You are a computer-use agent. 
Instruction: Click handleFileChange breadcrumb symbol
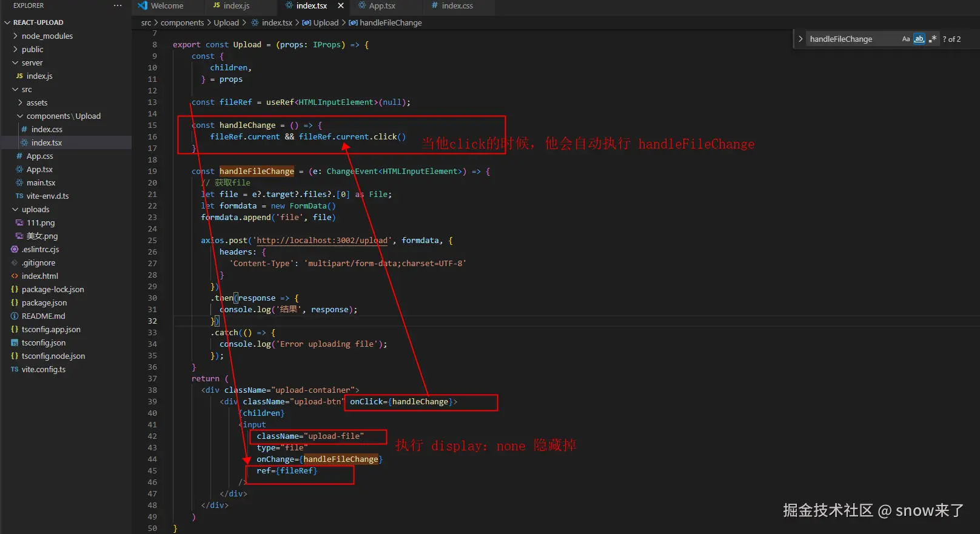coord(391,22)
